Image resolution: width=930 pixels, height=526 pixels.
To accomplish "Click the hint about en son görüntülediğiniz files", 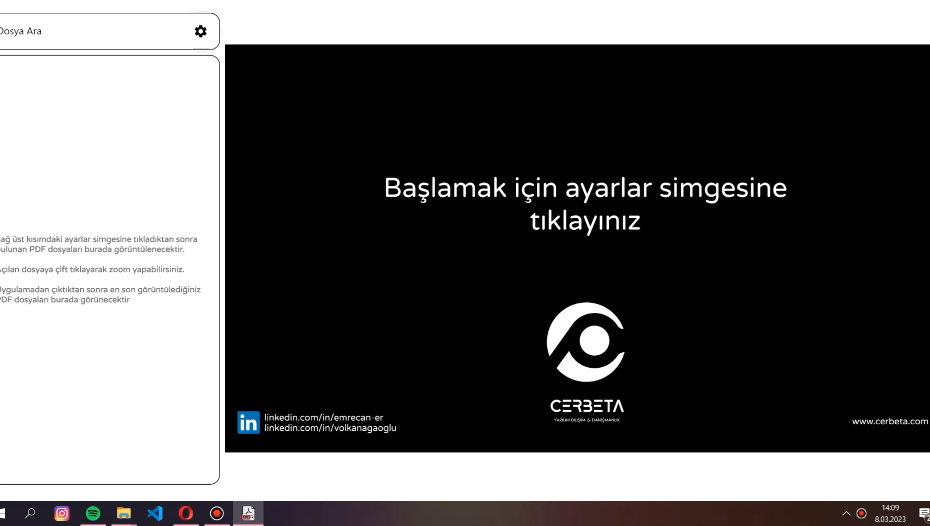I will point(100,294).
